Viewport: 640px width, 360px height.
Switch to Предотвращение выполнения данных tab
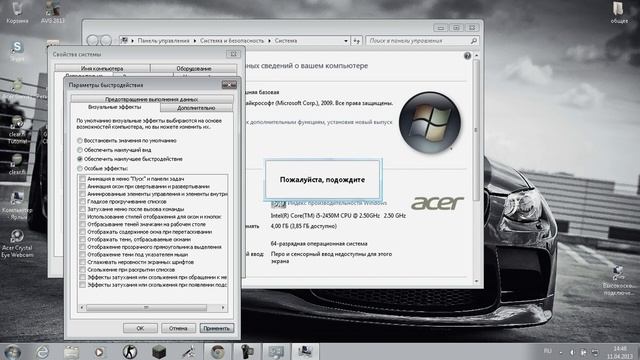point(152,99)
